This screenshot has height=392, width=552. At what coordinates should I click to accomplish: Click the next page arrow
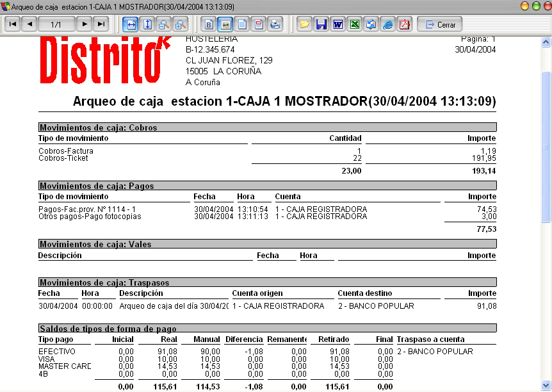coord(84,24)
